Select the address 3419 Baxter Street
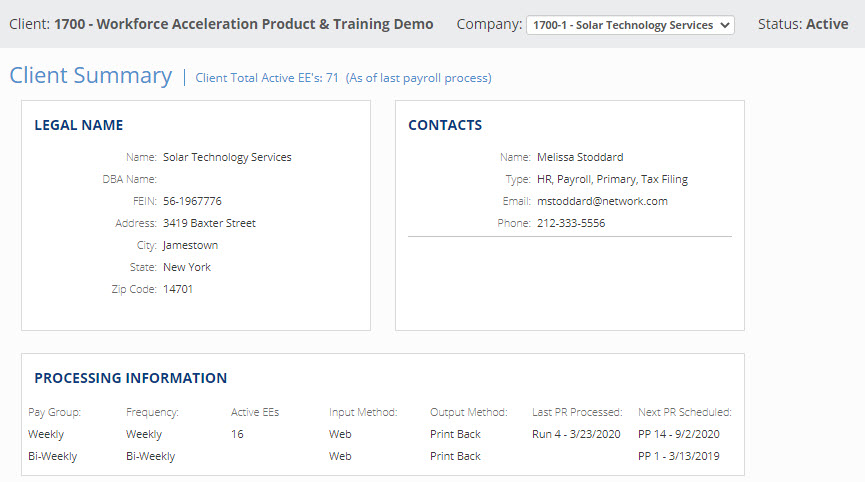The width and height of the screenshot is (865, 482). click(x=209, y=223)
